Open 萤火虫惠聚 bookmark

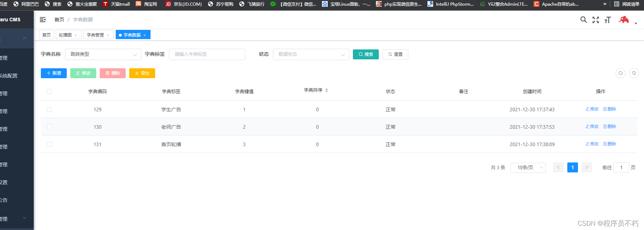click(x=82, y=4)
